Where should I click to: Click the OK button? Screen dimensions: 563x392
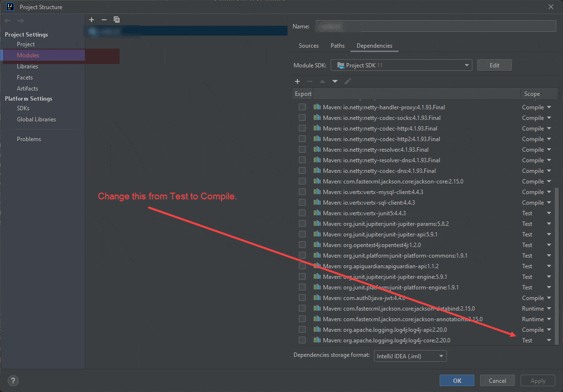[x=457, y=380]
